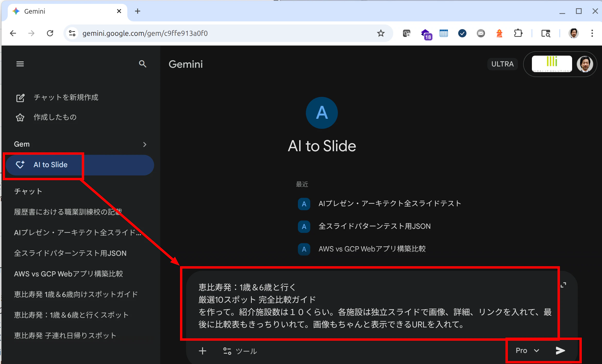Viewport: 602px width, 364px height.
Task: Expand the prompt input to full screen
Action: 563,285
